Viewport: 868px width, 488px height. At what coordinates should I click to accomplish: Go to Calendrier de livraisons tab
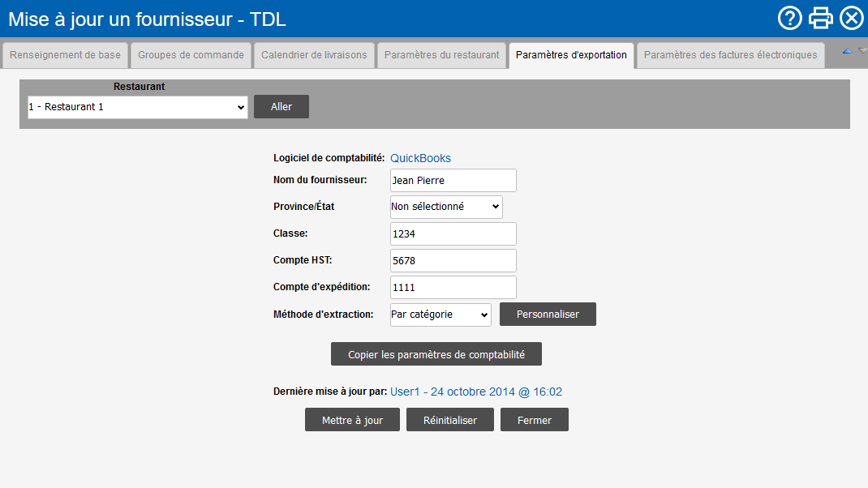(314, 55)
